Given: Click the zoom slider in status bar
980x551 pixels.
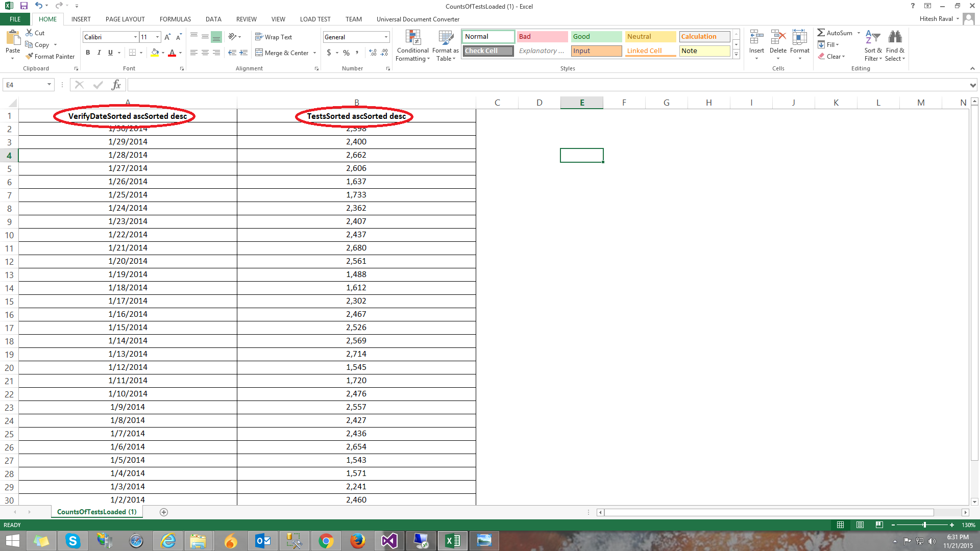Looking at the screenshot, I should (924, 524).
